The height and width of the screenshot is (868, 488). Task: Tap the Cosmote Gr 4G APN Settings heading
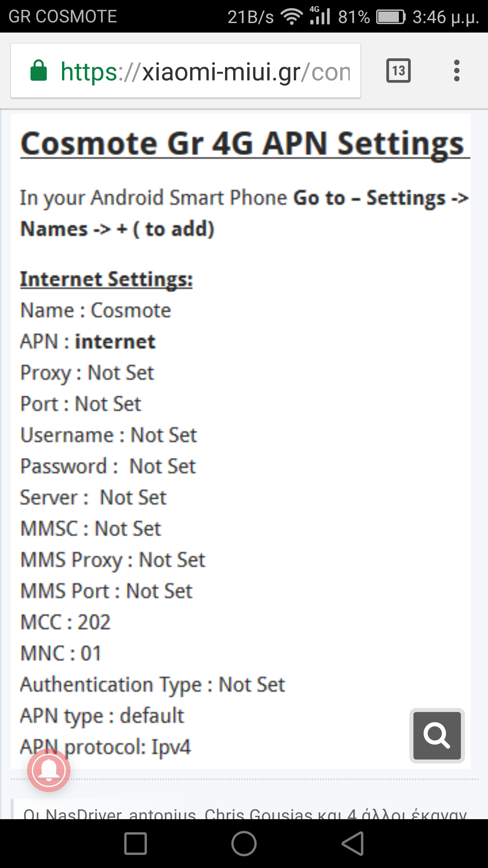pyautogui.click(x=242, y=144)
